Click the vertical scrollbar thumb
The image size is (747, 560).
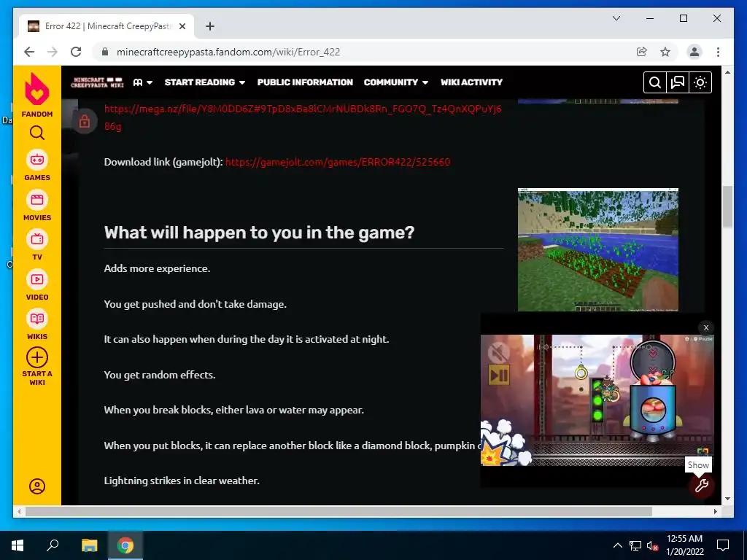[727, 206]
